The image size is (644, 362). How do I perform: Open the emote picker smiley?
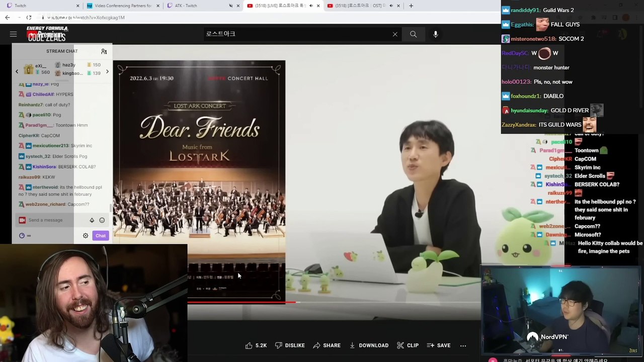[x=102, y=220]
